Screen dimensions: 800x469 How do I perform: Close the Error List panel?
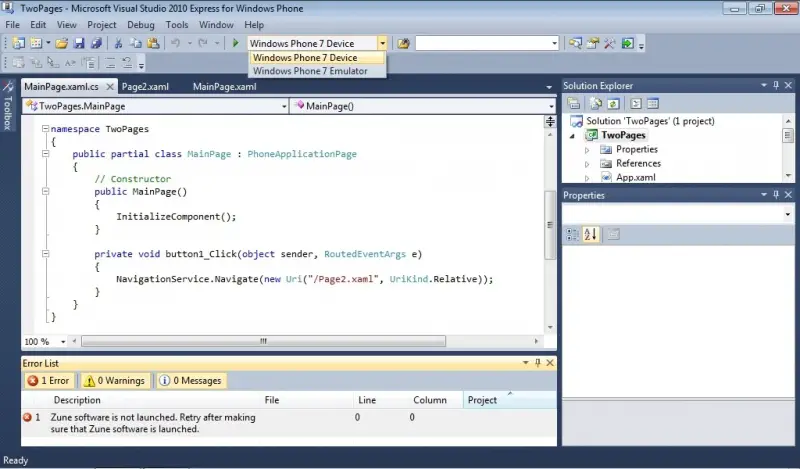550,362
